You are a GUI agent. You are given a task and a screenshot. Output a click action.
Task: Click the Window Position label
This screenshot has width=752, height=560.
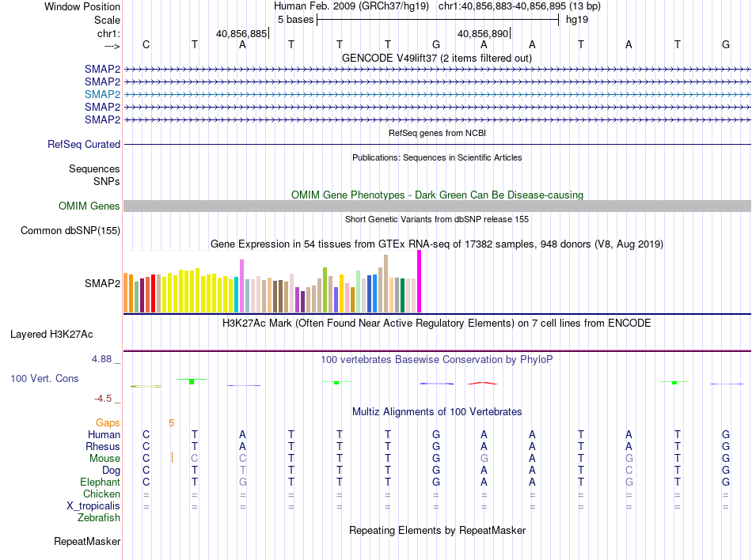[x=82, y=6]
